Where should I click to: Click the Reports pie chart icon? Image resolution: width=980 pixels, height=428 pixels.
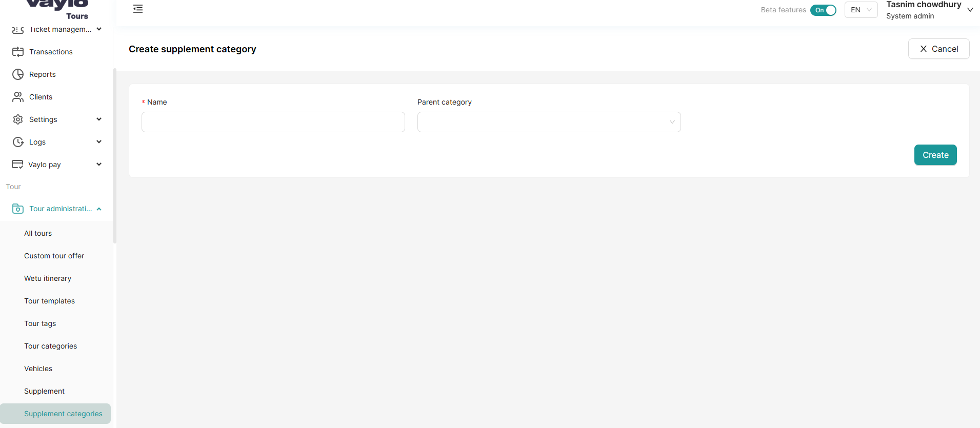(x=18, y=74)
